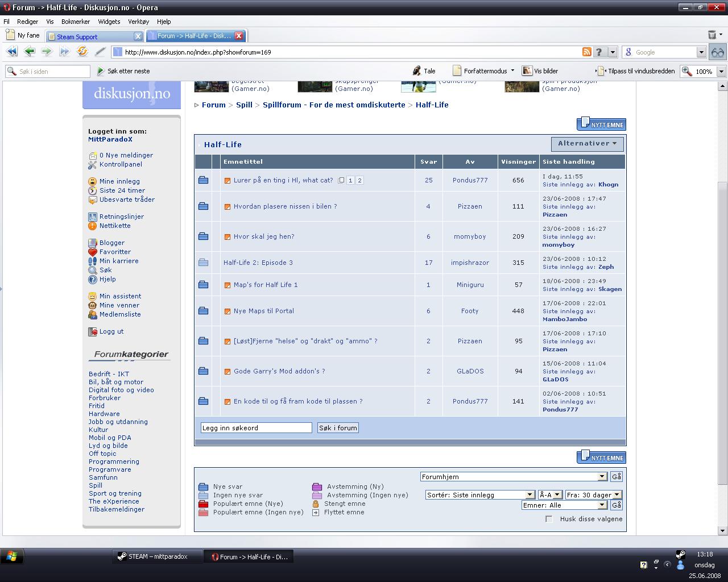Open the Google search engine dropdown
Viewport: 728px width, 582px height.
coord(701,52)
